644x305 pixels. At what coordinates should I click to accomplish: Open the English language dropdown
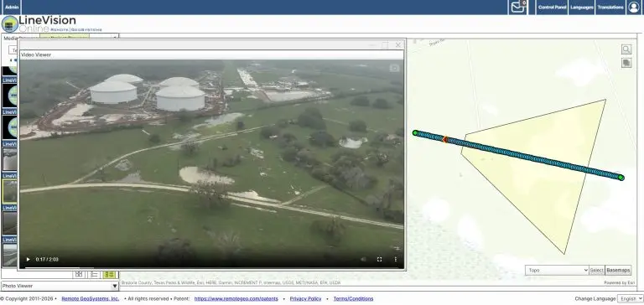(x=630, y=298)
